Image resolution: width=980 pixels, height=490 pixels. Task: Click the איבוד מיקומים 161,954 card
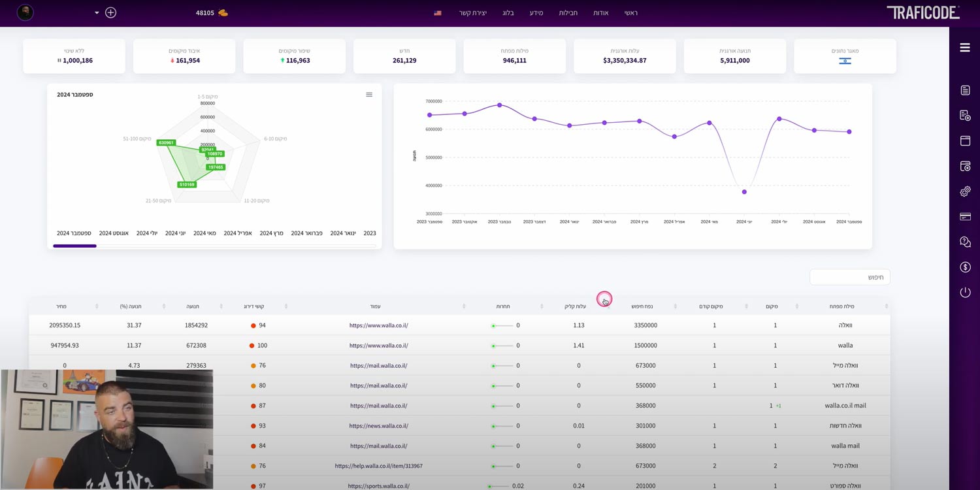click(184, 56)
